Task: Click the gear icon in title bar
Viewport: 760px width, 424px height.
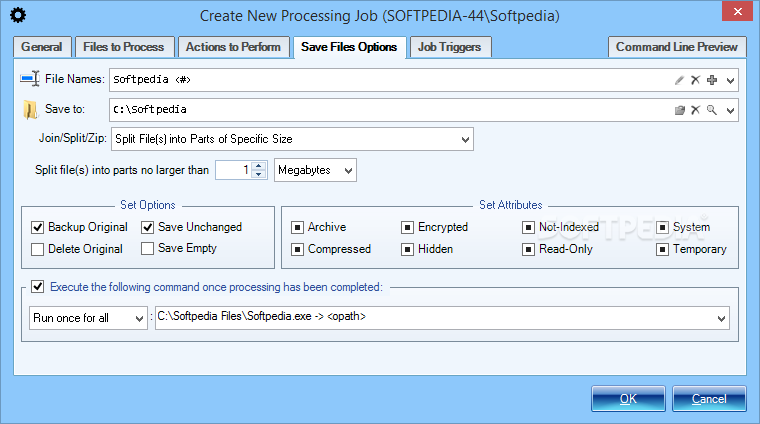Action: pos(18,16)
